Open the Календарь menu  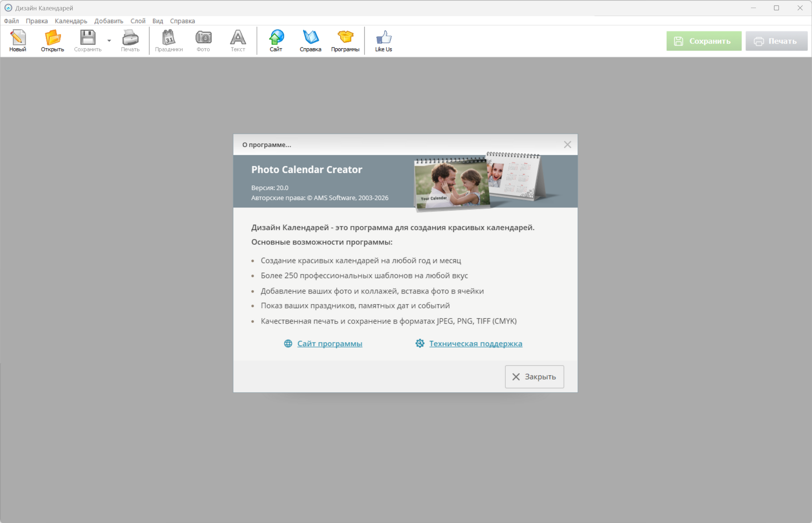tap(71, 21)
